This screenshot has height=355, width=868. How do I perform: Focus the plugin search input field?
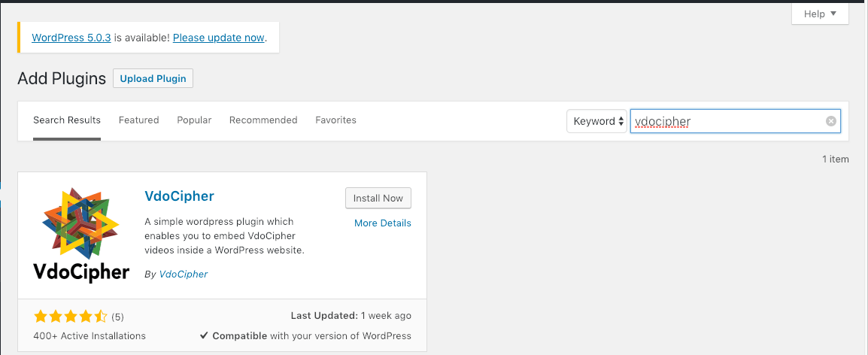point(726,121)
